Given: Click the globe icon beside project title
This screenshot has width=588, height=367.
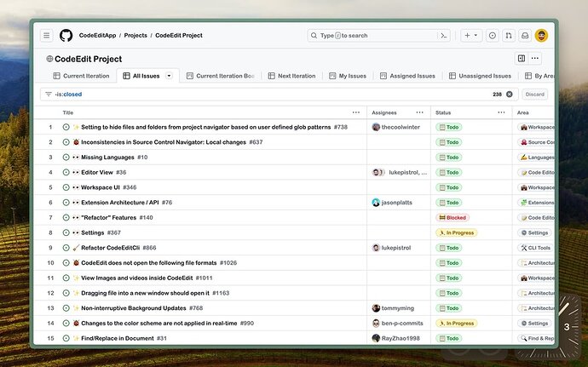Looking at the screenshot, I should coord(49,59).
